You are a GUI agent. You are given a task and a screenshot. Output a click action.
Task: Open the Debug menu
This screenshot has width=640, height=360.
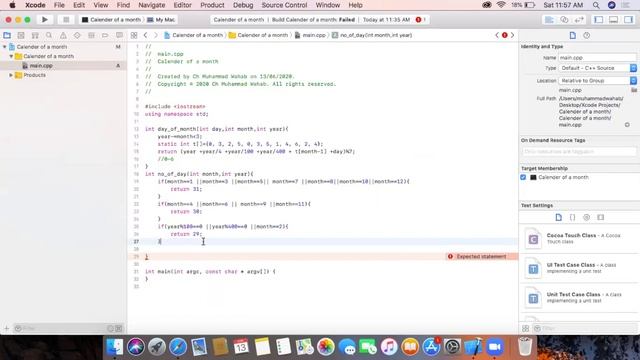[243, 5]
